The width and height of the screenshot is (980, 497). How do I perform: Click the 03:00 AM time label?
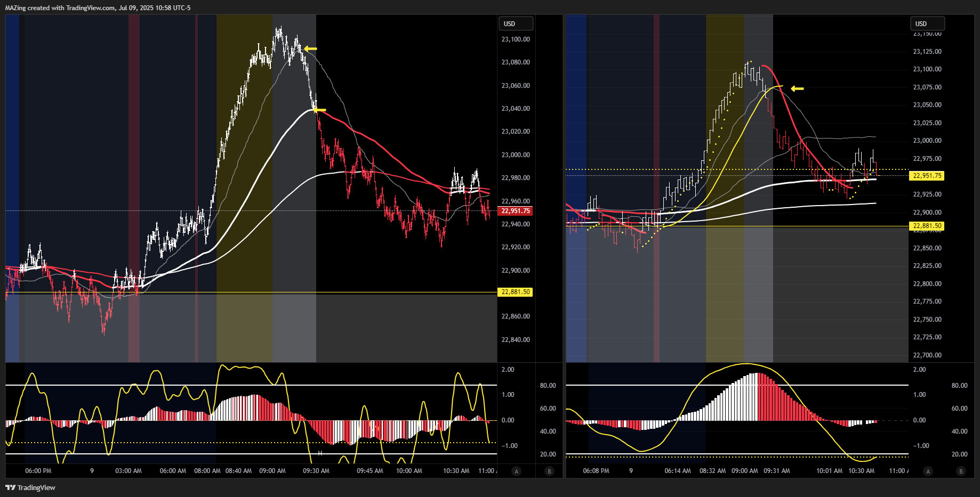click(x=128, y=471)
